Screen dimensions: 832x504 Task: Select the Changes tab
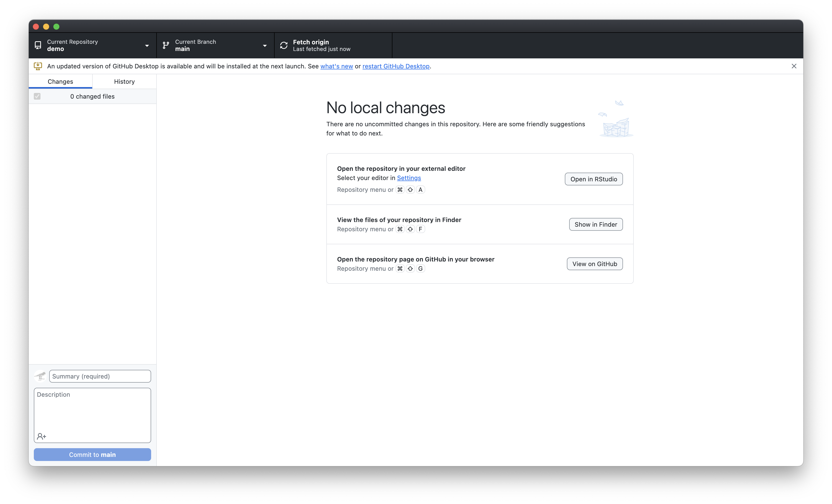point(60,81)
